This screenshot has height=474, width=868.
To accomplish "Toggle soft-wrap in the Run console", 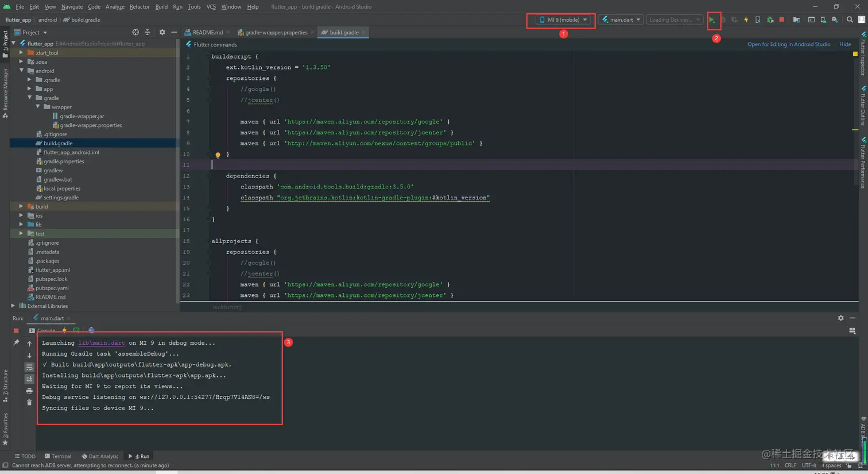I will click(29, 367).
